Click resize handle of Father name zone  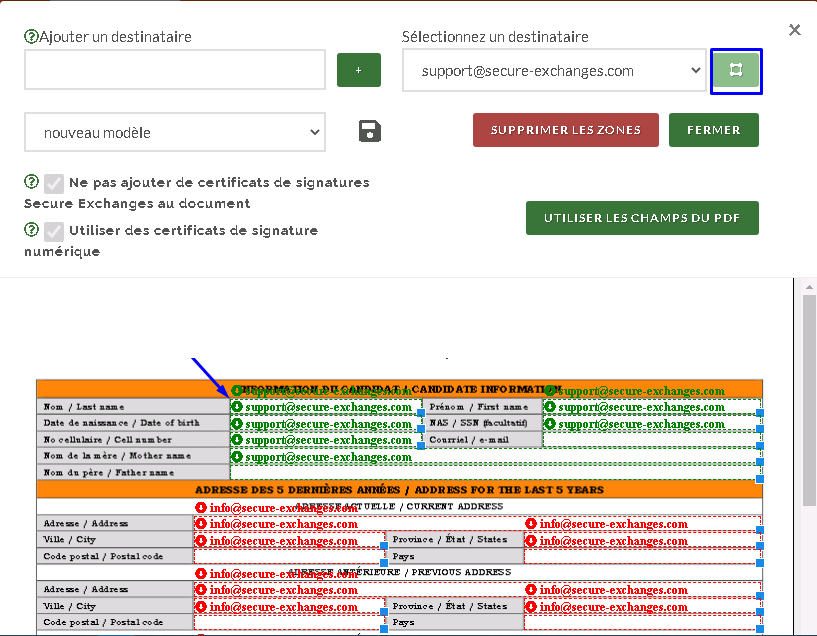(760, 479)
